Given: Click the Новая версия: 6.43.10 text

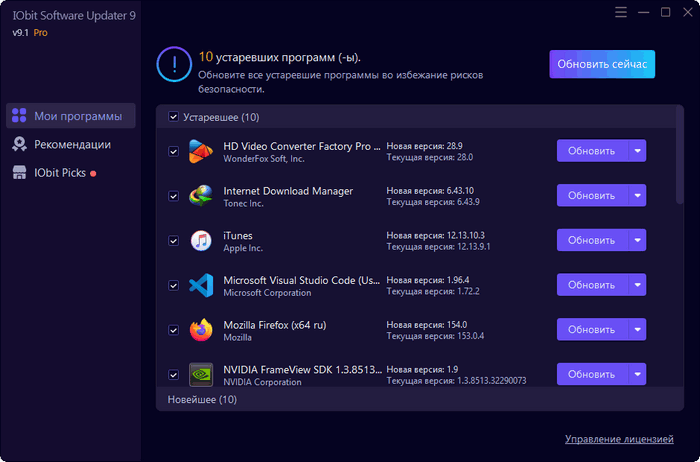Looking at the screenshot, I should (x=430, y=191).
